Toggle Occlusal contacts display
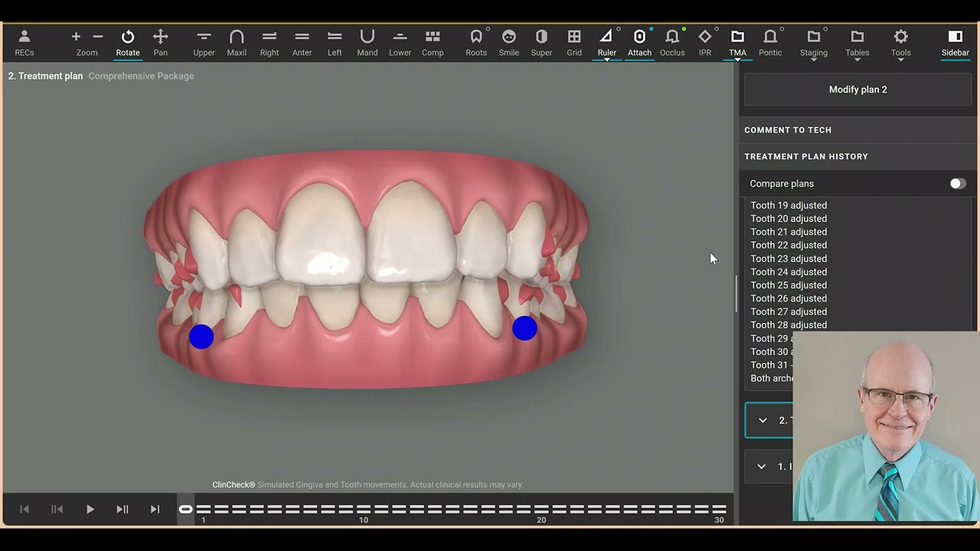Image resolution: width=980 pixels, height=551 pixels. click(x=672, y=43)
